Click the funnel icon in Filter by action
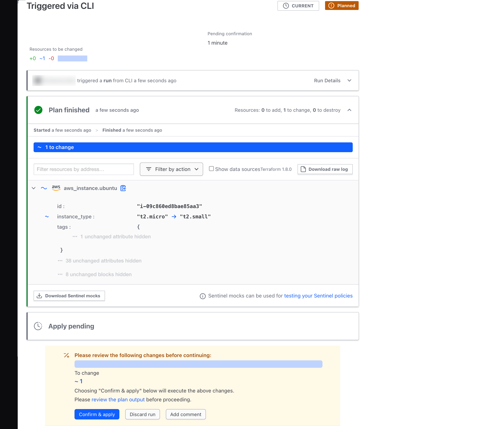The image size is (504, 429). [149, 169]
